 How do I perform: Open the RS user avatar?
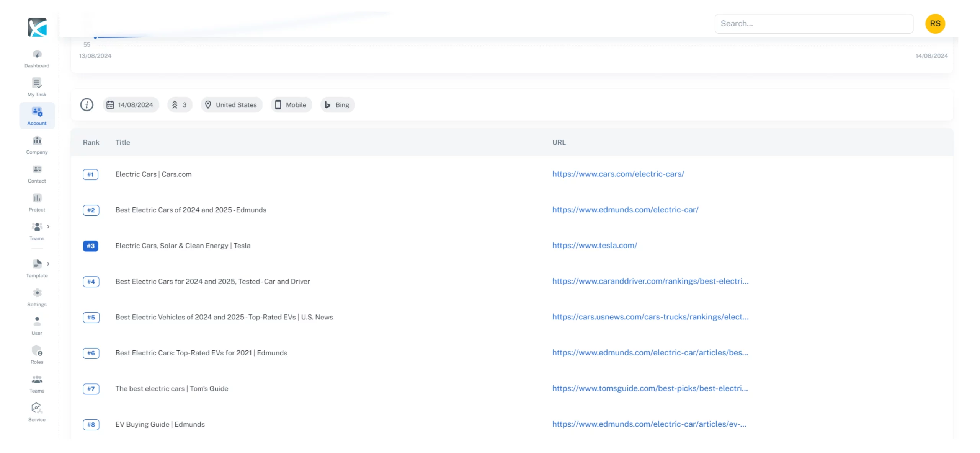pos(935,23)
